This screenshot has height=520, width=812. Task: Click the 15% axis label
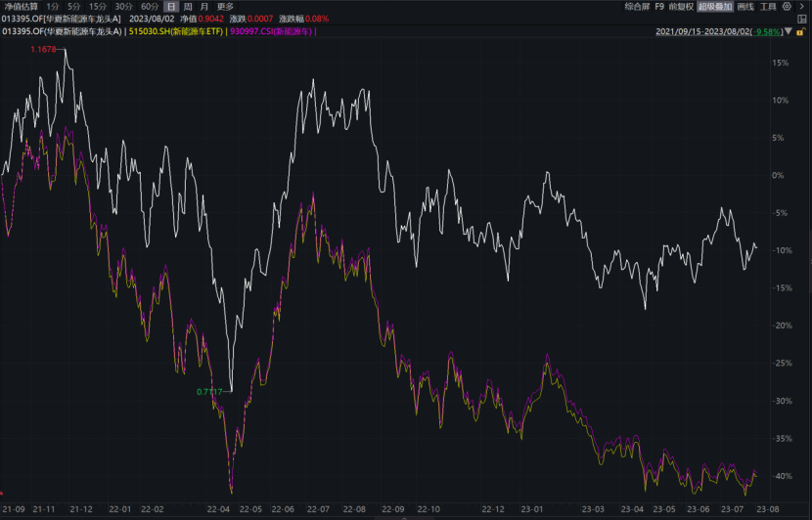pyautogui.click(x=780, y=63)
